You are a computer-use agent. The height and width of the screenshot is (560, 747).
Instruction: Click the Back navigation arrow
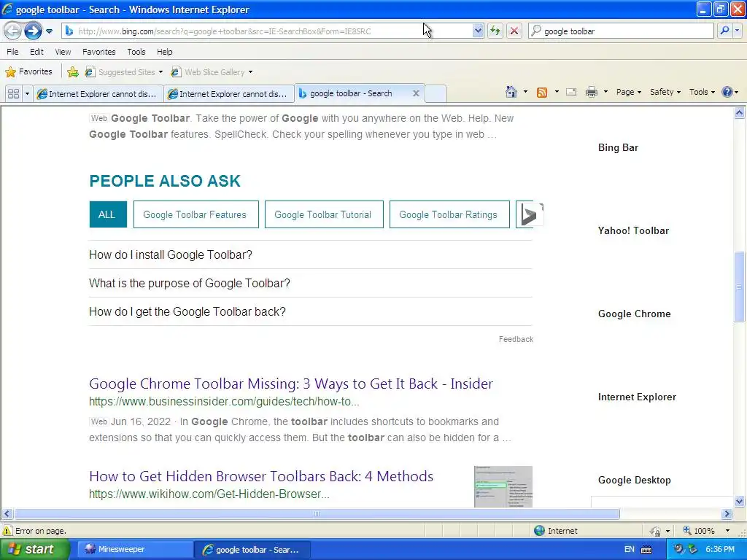click(x=13, y=31)
